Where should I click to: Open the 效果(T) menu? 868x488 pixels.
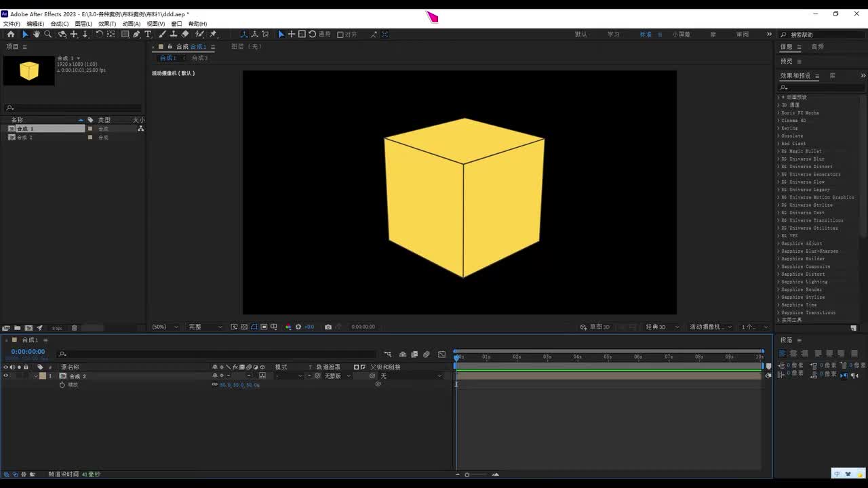click(107, 24)
